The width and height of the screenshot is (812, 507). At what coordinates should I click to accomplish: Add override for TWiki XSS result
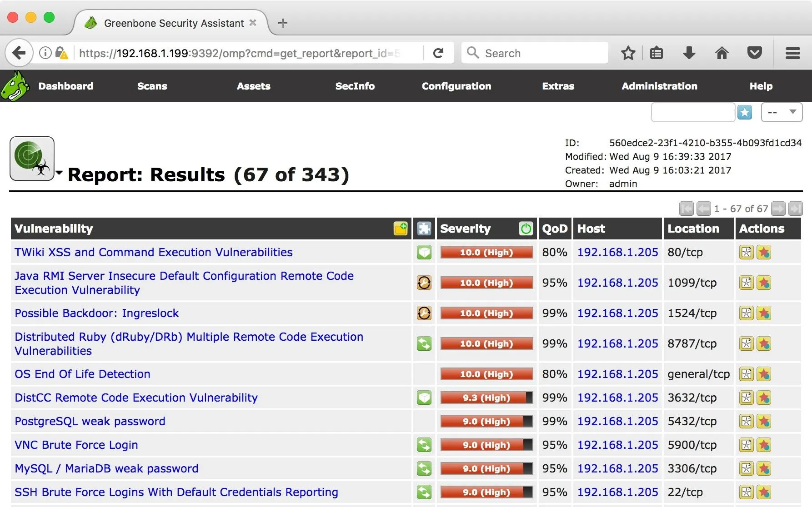764,252
